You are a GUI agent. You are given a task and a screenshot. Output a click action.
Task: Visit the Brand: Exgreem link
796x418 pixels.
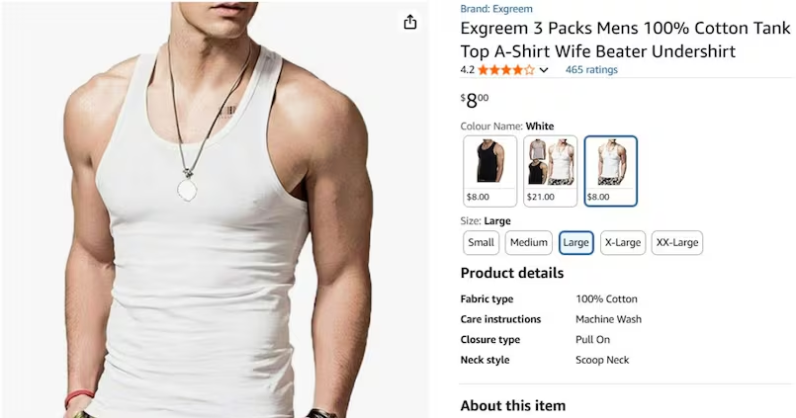coord(496,9)
